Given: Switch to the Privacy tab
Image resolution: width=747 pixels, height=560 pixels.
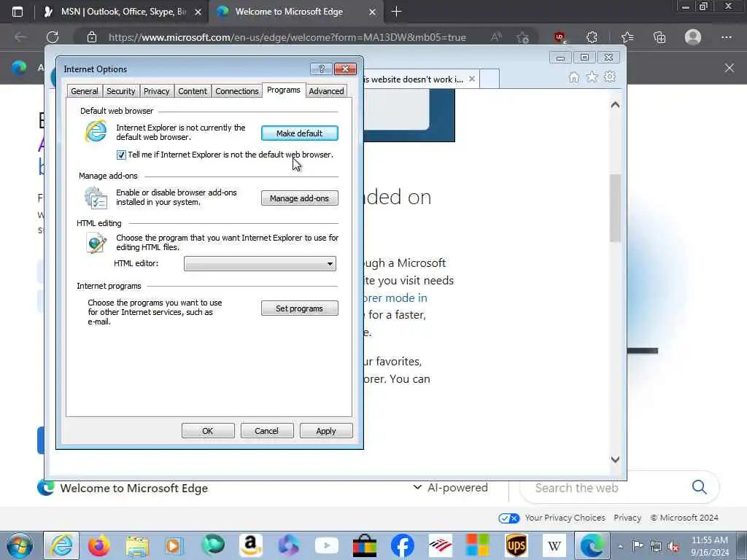Looking at the screenshot, I should 156,91.
